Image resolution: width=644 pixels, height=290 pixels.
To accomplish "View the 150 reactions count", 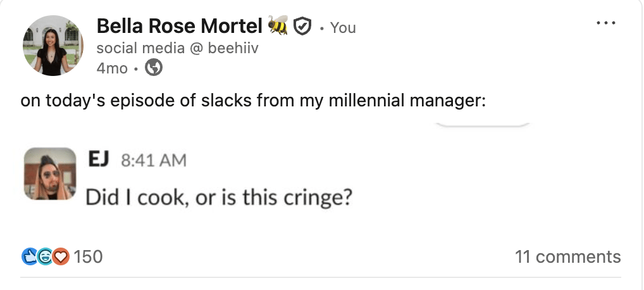I will click(88, 256).
